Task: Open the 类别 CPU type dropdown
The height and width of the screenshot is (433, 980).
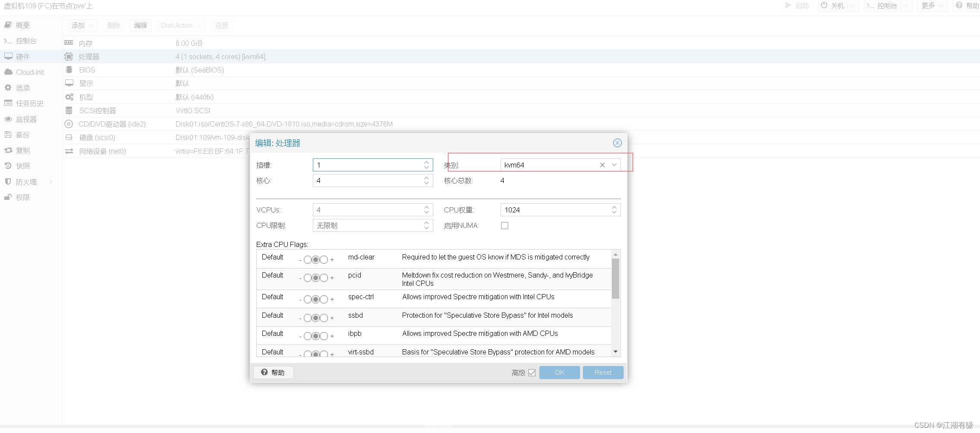Action: coord(614,165)
